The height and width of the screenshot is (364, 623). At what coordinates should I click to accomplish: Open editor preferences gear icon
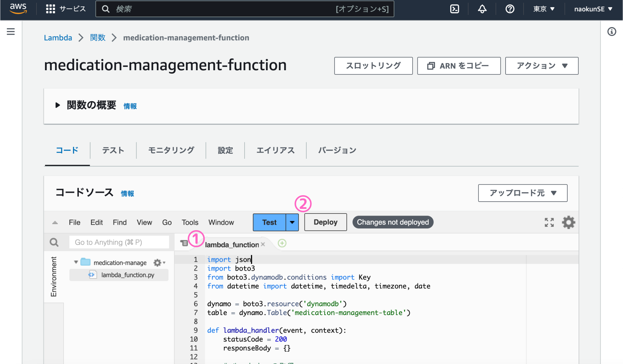coord(568,222)
